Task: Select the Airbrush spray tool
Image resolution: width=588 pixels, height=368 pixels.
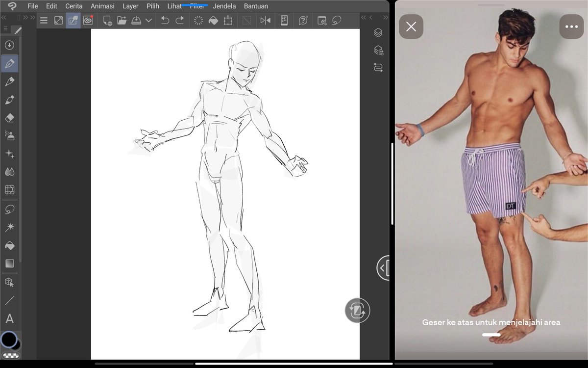Action: tap(9, 135)
